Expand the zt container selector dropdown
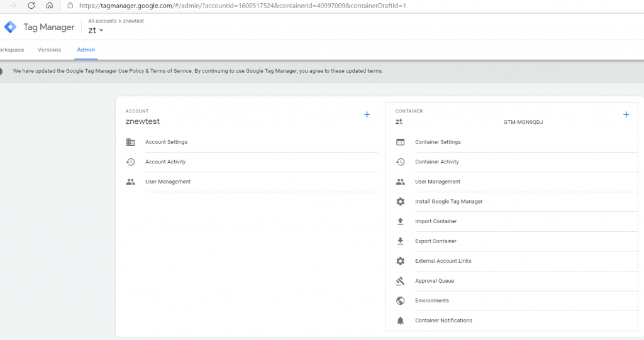The image size is (644, 340). click(x=96, y=30)
